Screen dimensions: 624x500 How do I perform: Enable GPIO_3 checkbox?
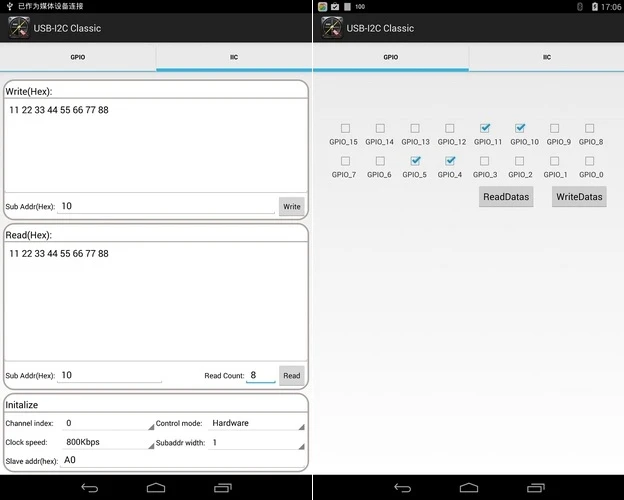485,161
